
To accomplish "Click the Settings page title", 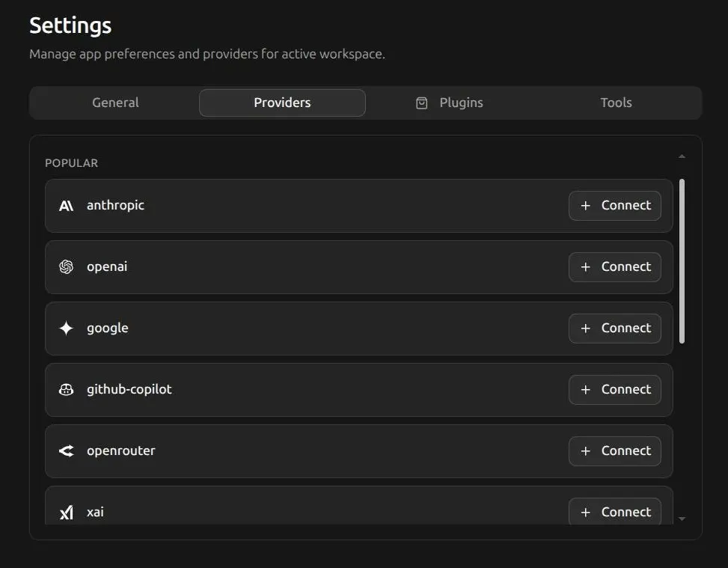I will pyautogui.click(x=70, y=26).
